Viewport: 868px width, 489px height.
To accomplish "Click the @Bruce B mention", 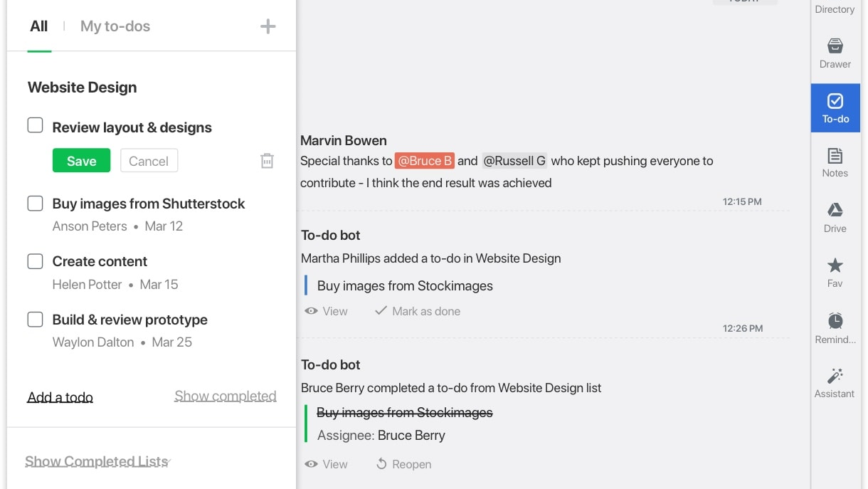I will click(x=424, y=161).
